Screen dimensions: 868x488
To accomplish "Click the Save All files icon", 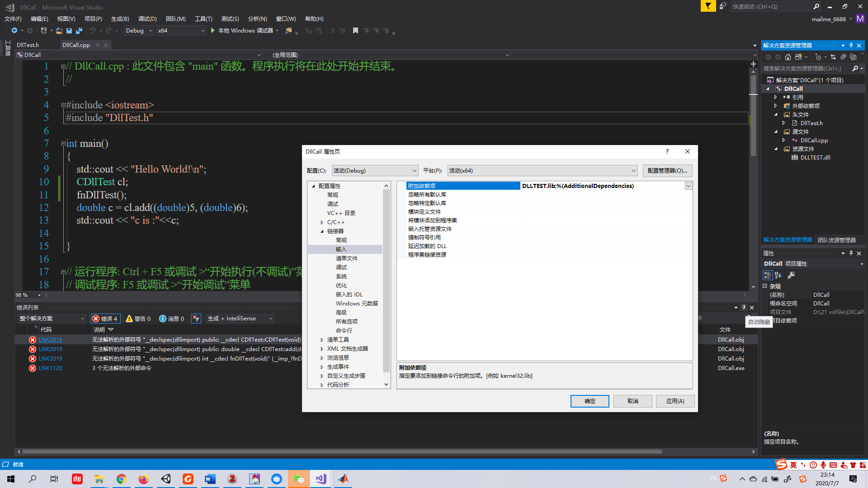I will tap(79, 30).
